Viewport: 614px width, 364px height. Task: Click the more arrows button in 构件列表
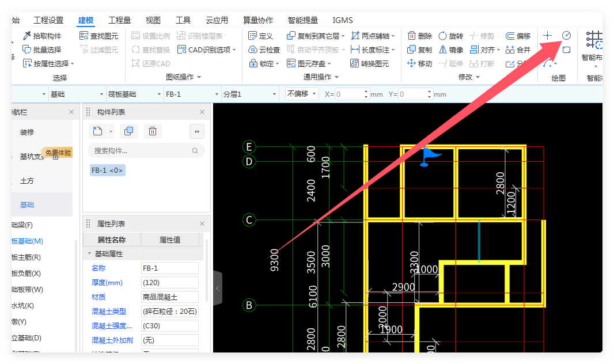point(197,131)
